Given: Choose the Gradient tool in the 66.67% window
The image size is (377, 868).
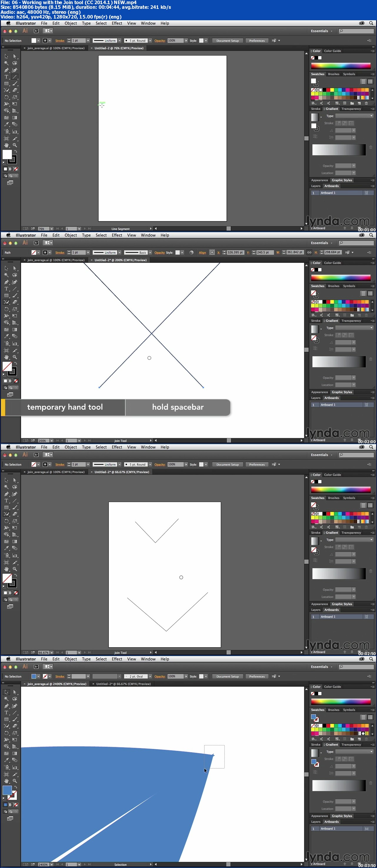Looking at the screenshot, I should point(15,541).
